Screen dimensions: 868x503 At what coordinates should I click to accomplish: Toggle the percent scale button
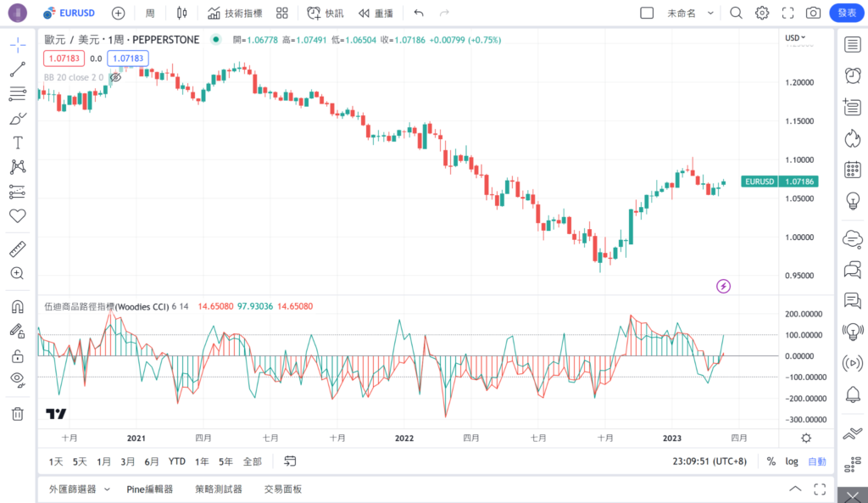[771, 461]
